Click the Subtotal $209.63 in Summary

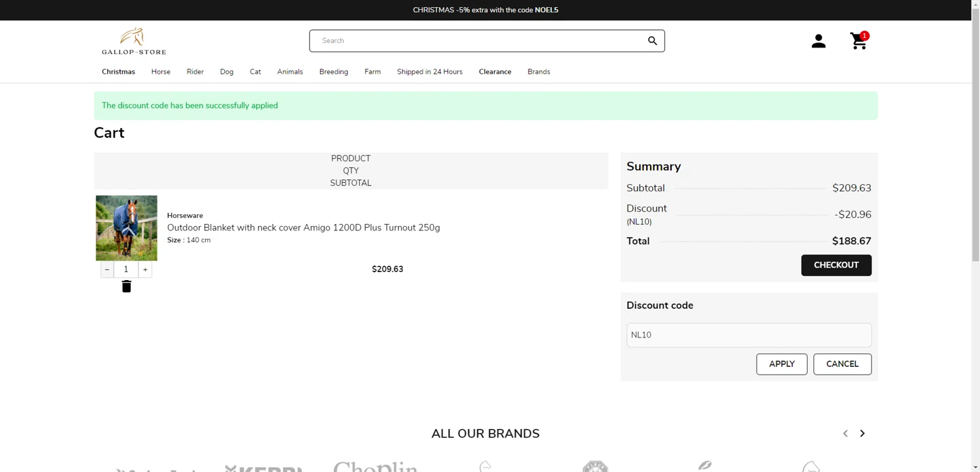851,188
